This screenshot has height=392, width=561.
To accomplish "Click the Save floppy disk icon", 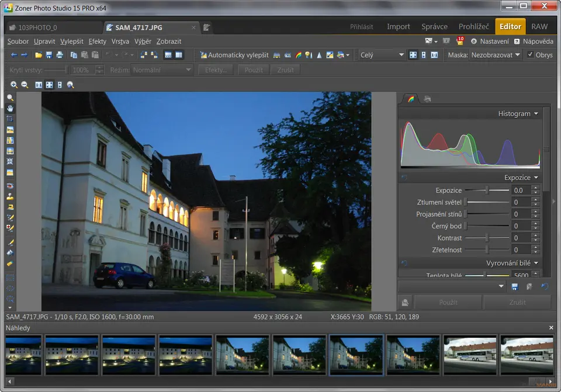I will tap(49, 55).
